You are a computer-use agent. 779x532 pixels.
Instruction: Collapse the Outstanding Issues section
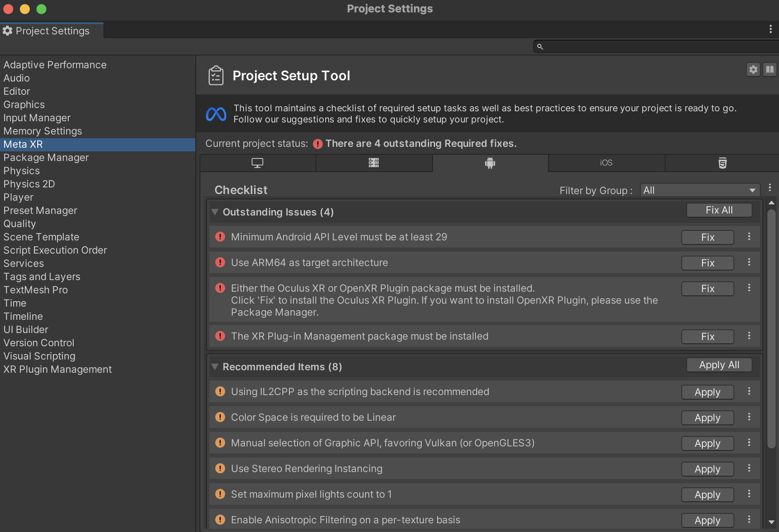click(x=216, y=212)
